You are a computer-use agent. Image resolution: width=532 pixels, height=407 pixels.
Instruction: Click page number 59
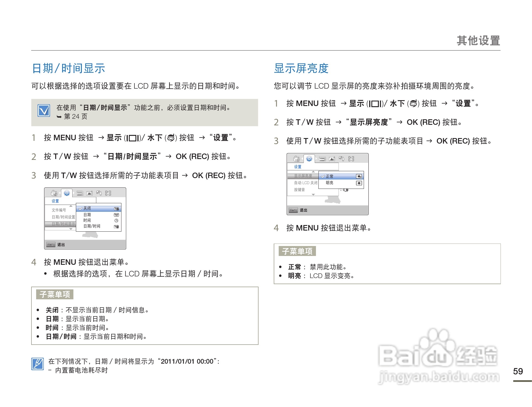(x=518, y=371)
